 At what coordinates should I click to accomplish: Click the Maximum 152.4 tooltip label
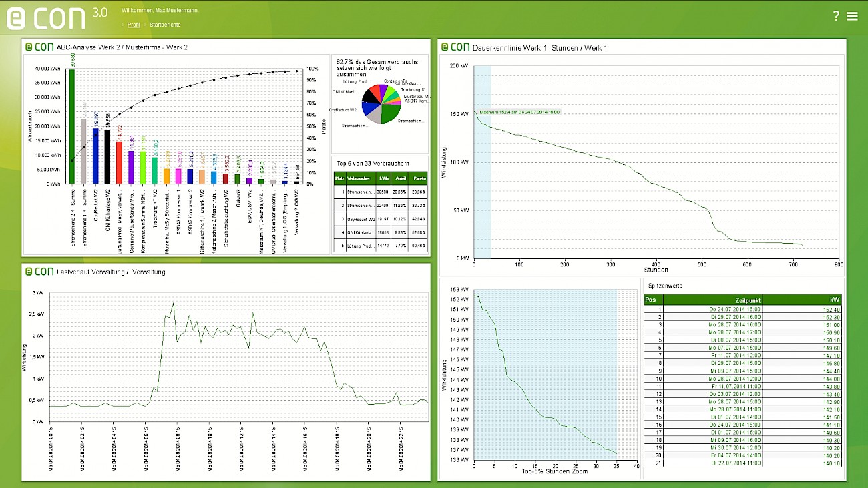[x=519, y=112]
